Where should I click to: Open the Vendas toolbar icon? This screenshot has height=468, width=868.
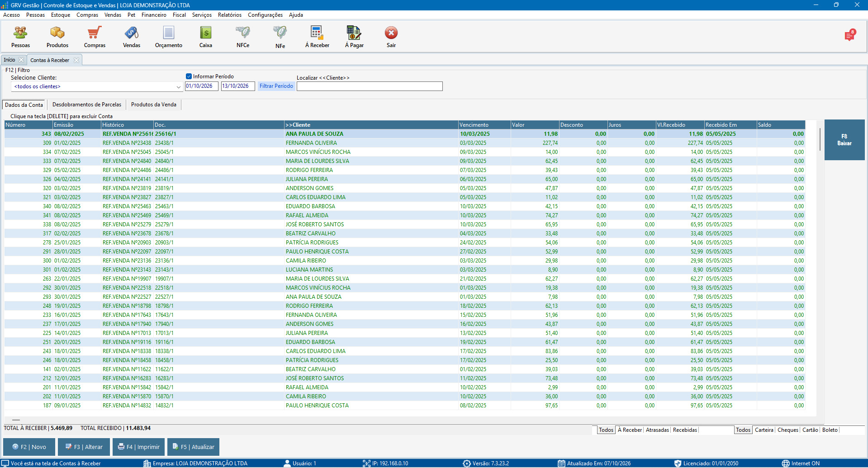click(132, 37)
